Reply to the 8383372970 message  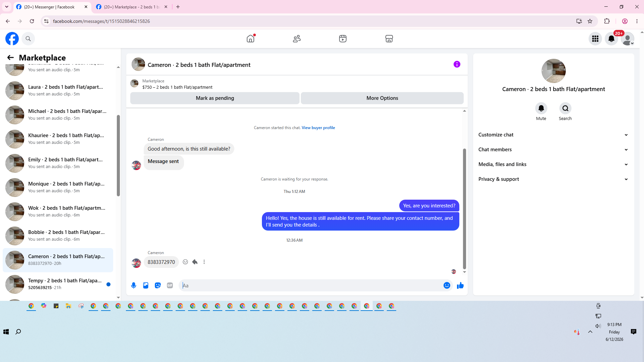[195, 262]
